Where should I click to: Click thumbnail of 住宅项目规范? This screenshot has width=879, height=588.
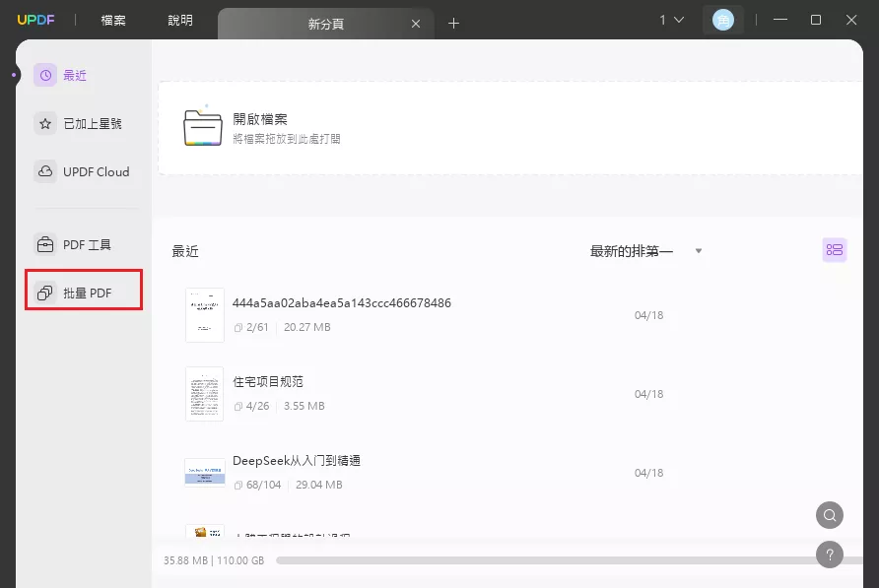pyautogui.click(x=205, y=394)
